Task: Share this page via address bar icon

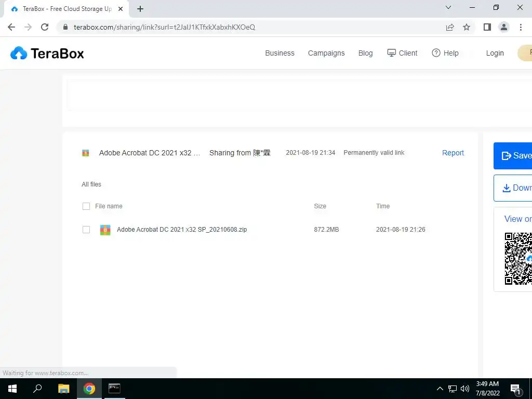Action: click(450, 27)
